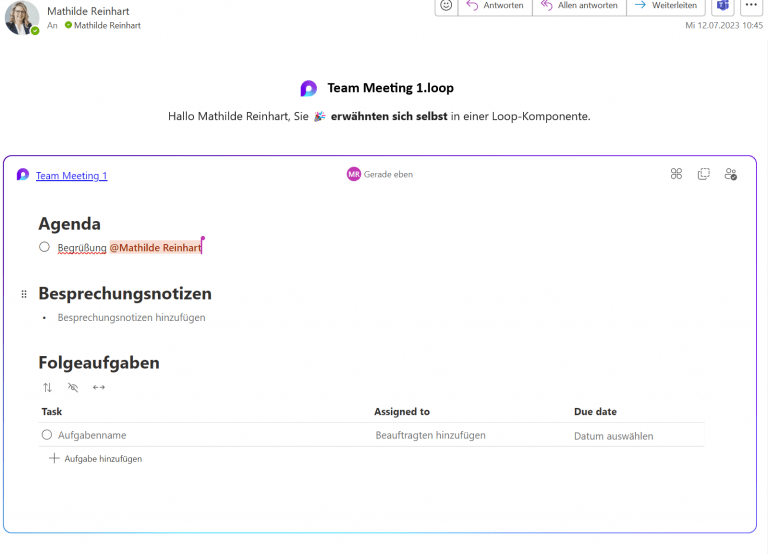The height and width of the screenshot is (554, 768).
Task: Click Allen antworten reply-all button
Action: [x=579, y=6]
